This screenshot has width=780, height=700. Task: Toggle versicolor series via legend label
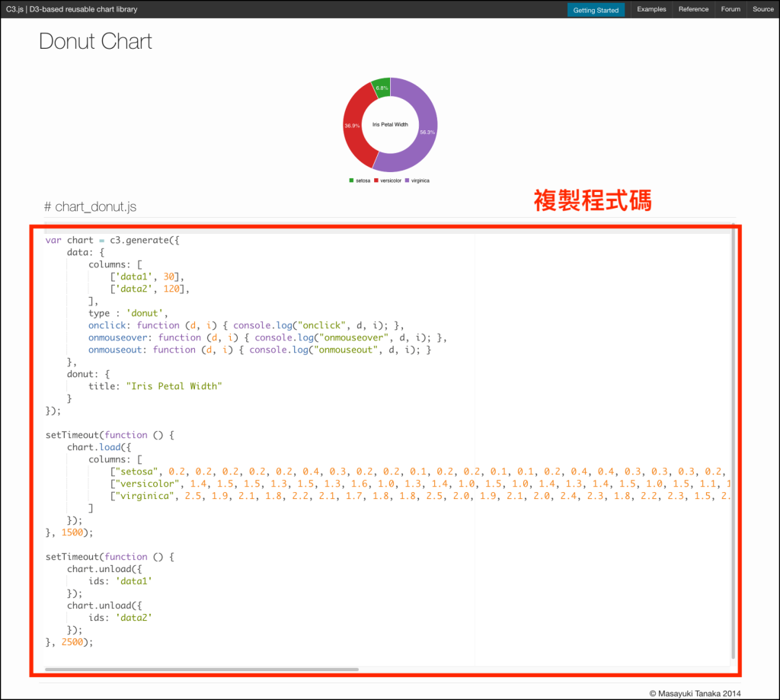click(x=391, y=181)
